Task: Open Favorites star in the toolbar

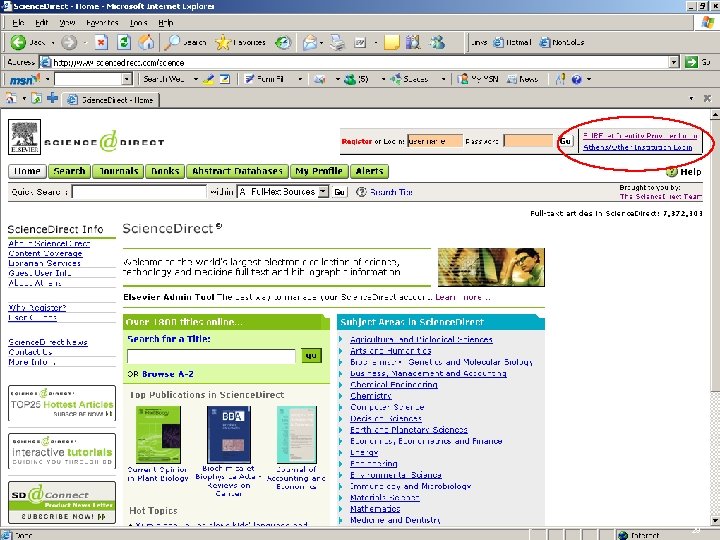Action: [x=223, y=42]
